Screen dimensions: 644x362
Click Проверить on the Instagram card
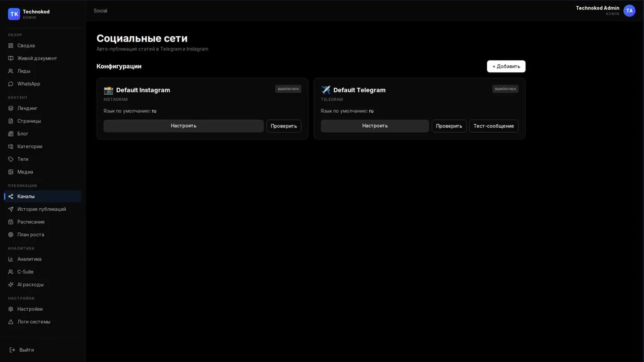click(x=284, y=126)
